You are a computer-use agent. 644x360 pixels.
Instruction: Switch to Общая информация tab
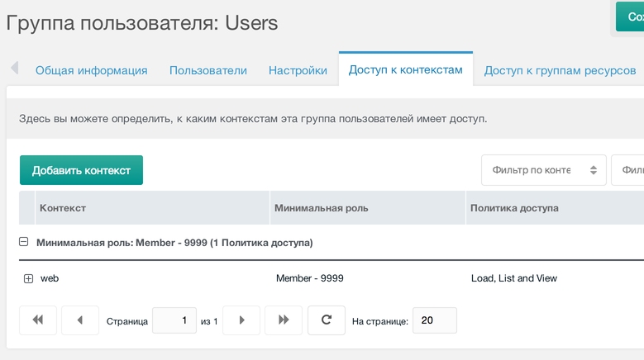[91, 71]
